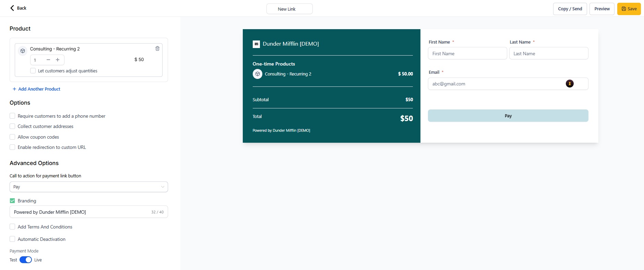
Task: Click the Last Name input field
Action: (x=549, y=54)
